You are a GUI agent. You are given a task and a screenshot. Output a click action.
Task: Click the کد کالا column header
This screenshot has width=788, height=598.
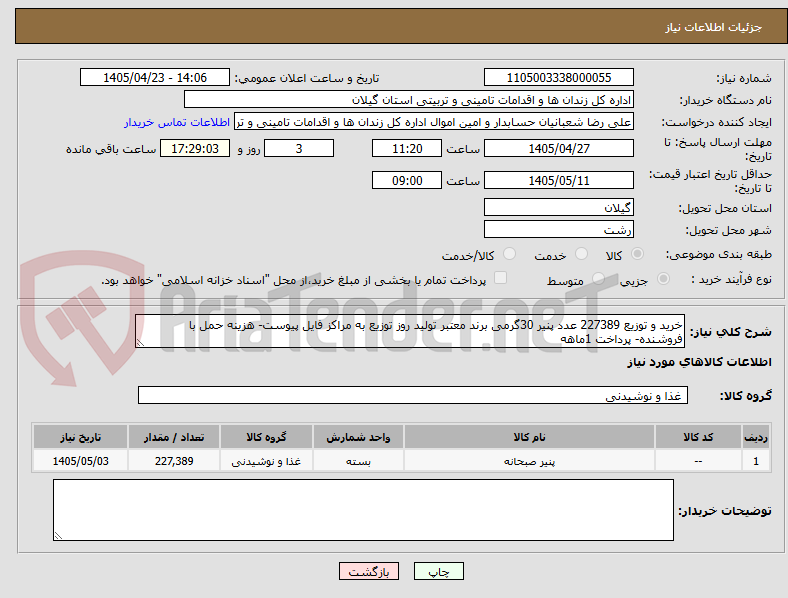click(x=698, y=437)
